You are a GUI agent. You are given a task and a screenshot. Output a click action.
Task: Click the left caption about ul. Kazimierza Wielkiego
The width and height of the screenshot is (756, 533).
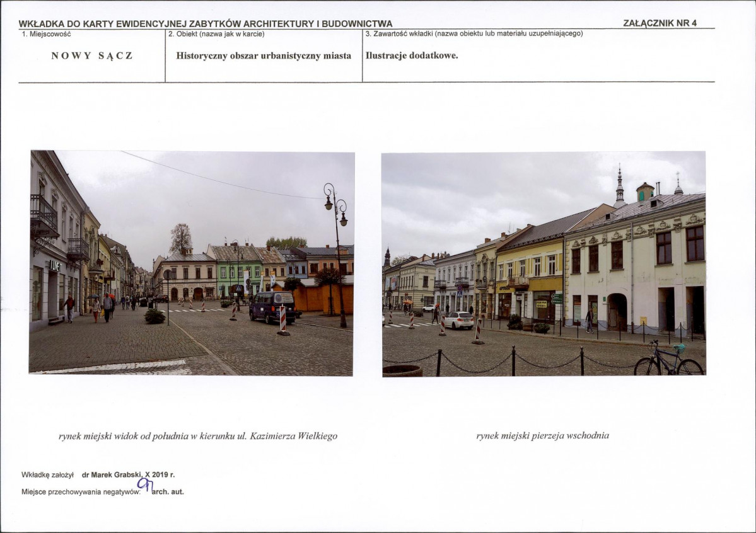(x=198, y=436)
